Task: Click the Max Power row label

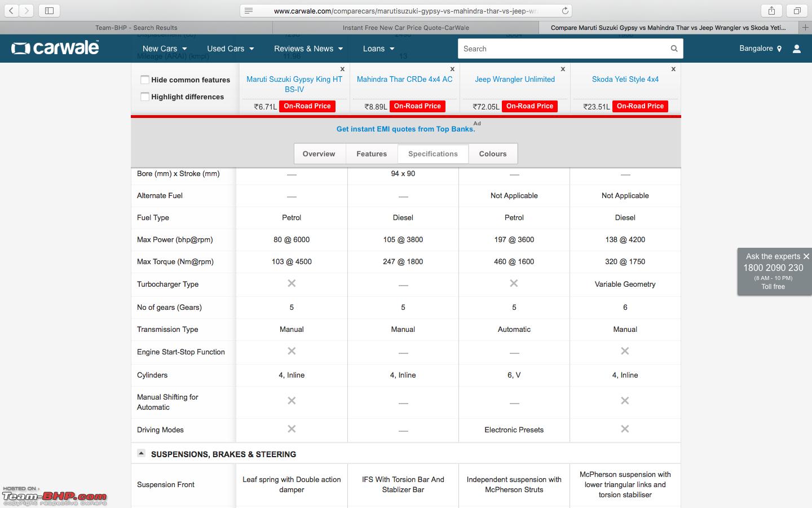Action: point(175,239)
